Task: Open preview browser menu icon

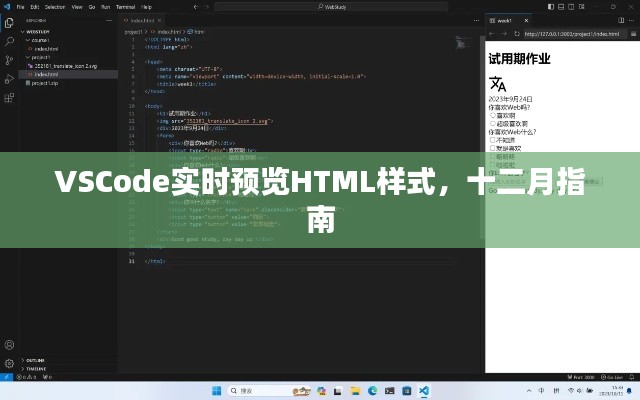Action: [634, 34]
